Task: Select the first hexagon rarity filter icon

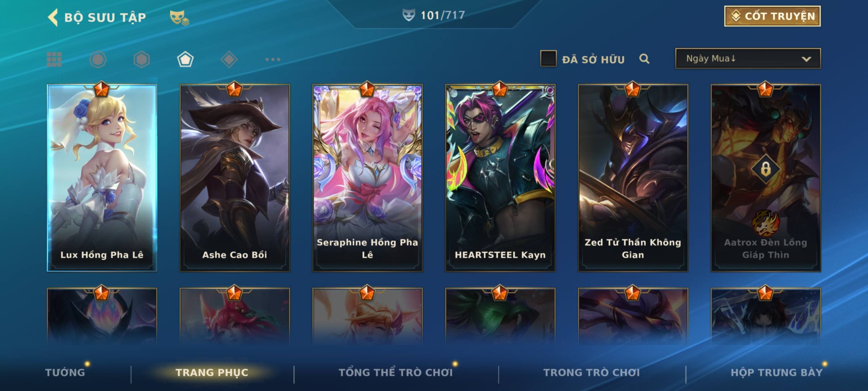Action: [x=98, y=59]
